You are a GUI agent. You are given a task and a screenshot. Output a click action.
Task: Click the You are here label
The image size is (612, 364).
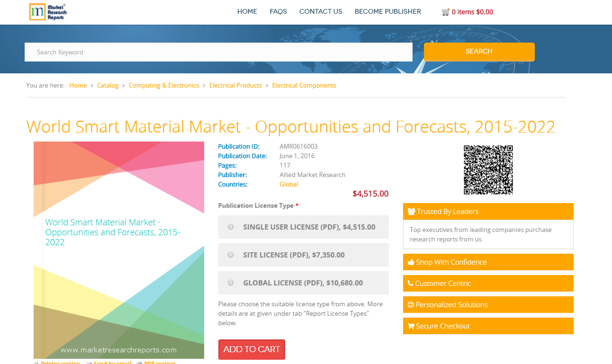(45, 85)
